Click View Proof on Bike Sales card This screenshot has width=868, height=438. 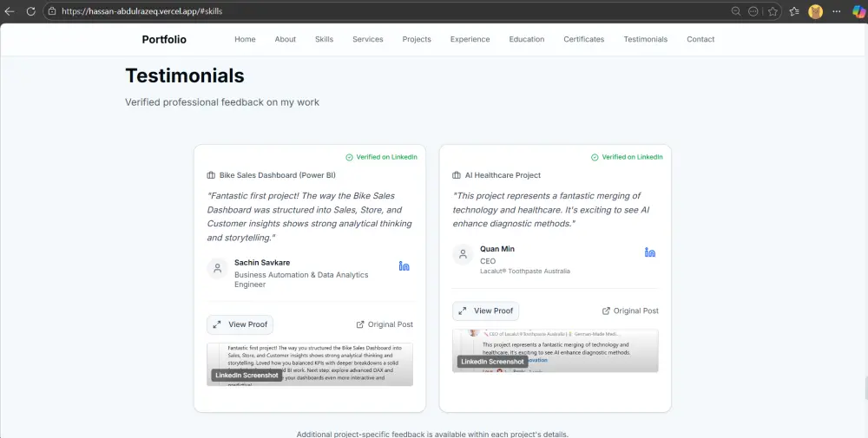[x=240, y=324]
